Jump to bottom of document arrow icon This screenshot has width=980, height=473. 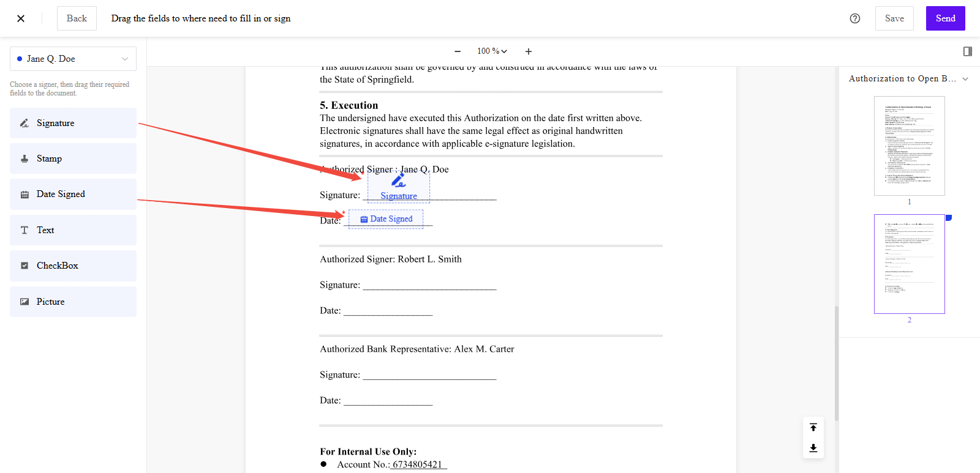pyautogui.click(x=813, y=448)
